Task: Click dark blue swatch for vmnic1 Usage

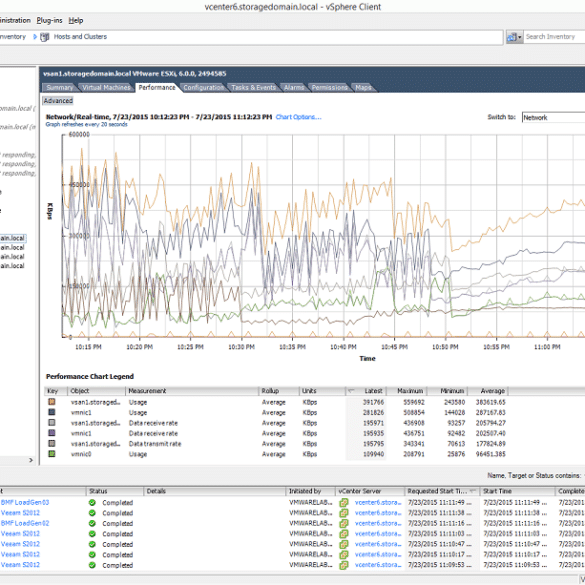Action: point(52,412)
